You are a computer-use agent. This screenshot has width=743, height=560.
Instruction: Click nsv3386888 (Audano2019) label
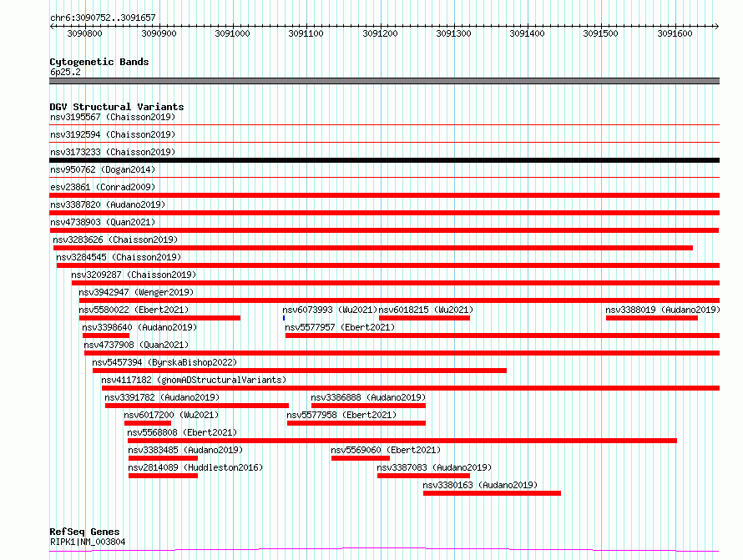click(x=368, y=397)
